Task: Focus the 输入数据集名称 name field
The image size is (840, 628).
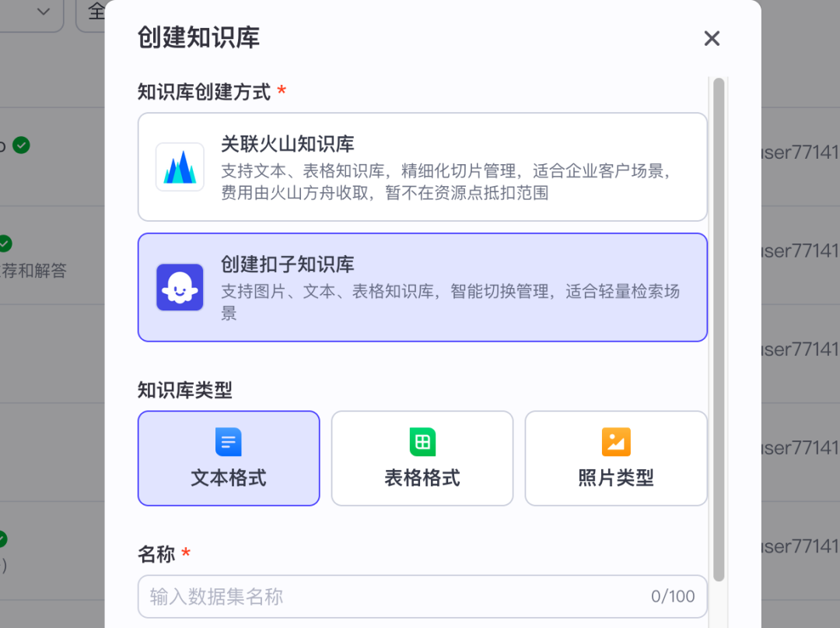Action: point(389,597)
